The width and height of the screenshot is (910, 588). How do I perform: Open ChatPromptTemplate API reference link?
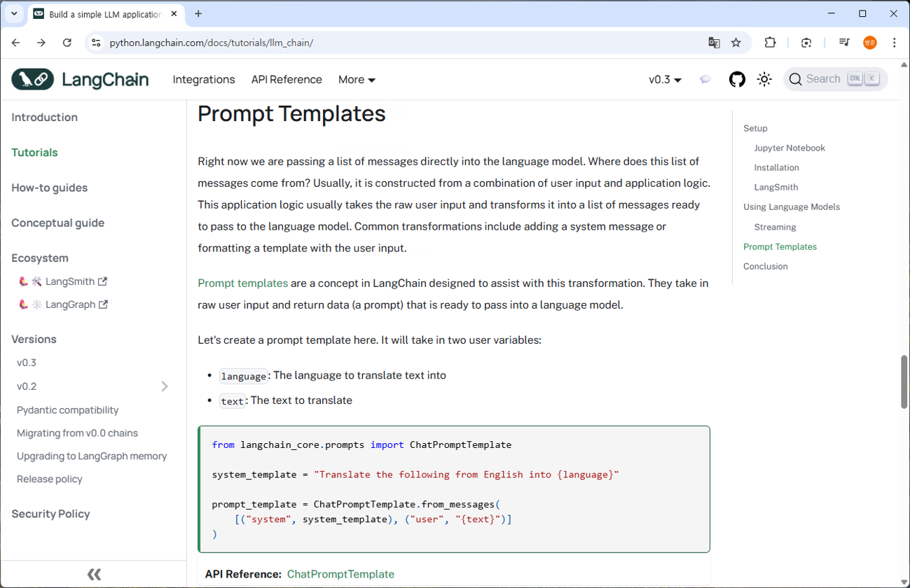click(x=340, y=574)
